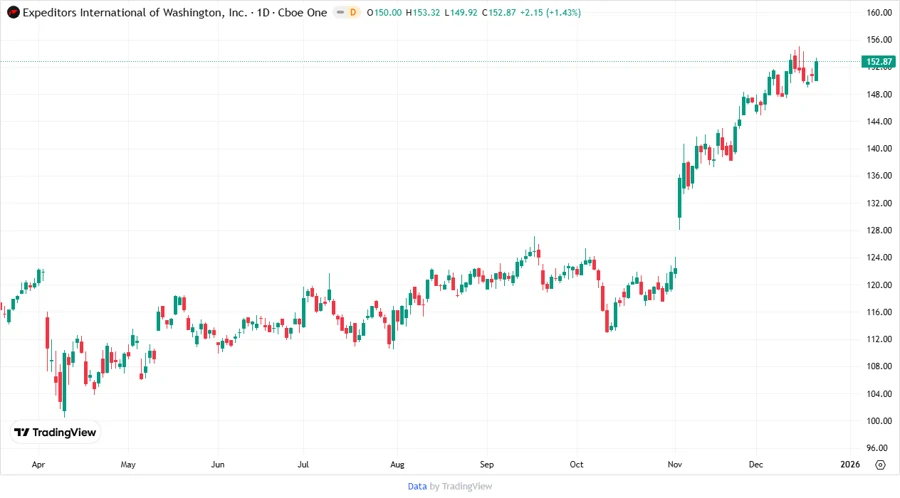Click the 148.00 price axis label
Image resolution: width=900 pixels, height=498 pixels.
pyautogui.click(x=879, y=94)
